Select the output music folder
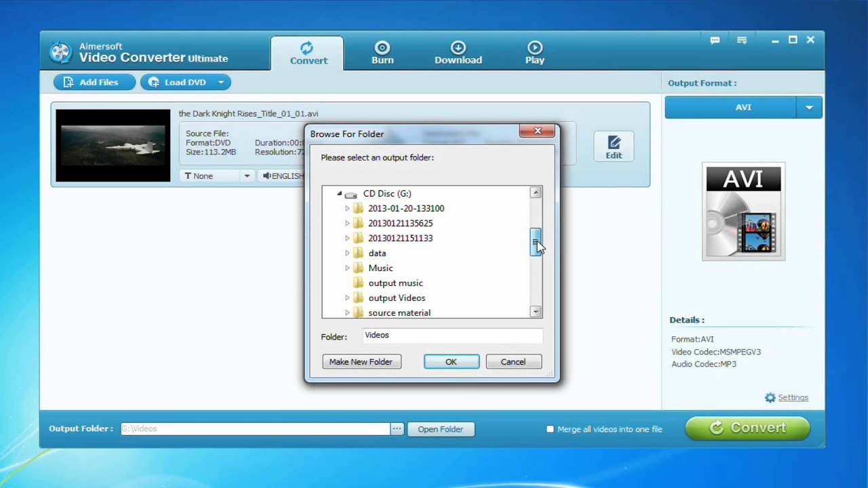The height and width of the screenshot is (488, 868). tap(395, 283)
